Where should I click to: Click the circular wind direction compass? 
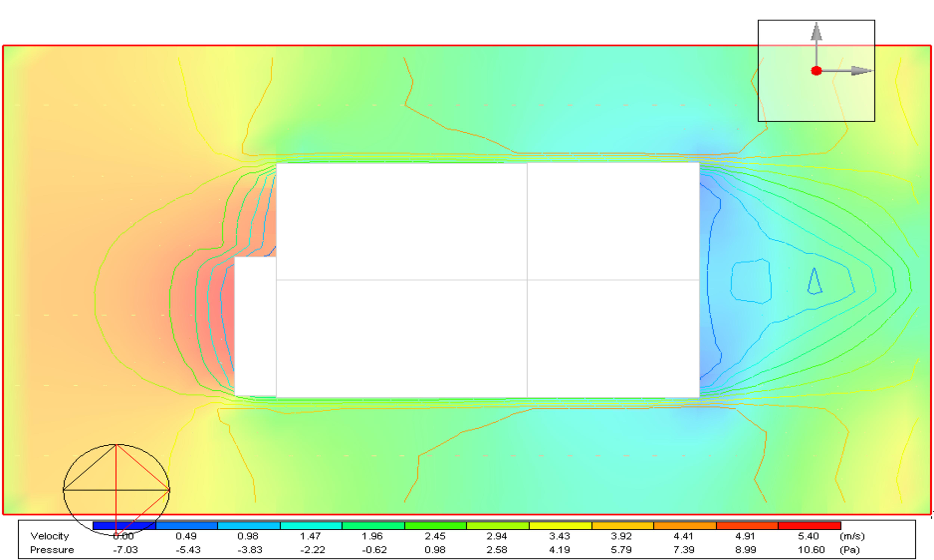(116, 490)
